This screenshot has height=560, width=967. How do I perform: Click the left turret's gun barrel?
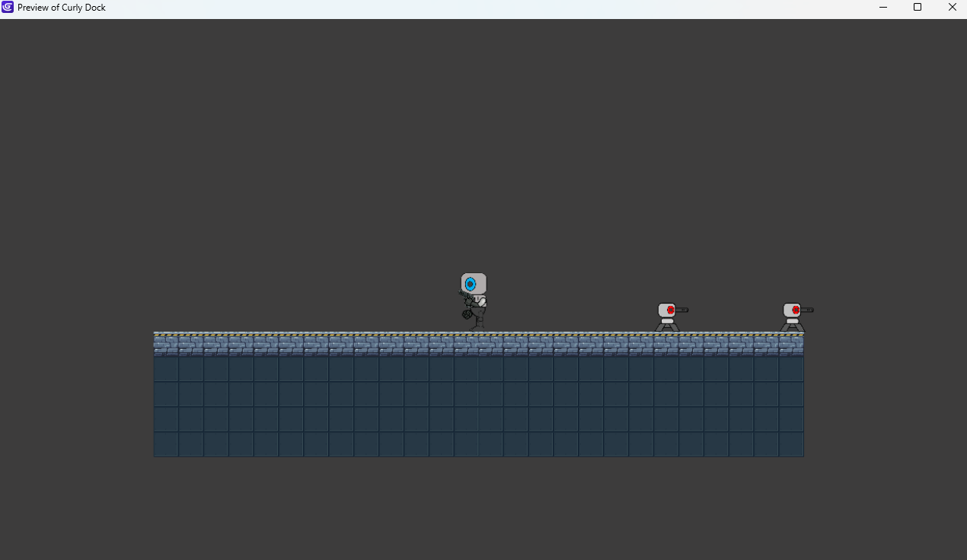click(x=681, y=310)
